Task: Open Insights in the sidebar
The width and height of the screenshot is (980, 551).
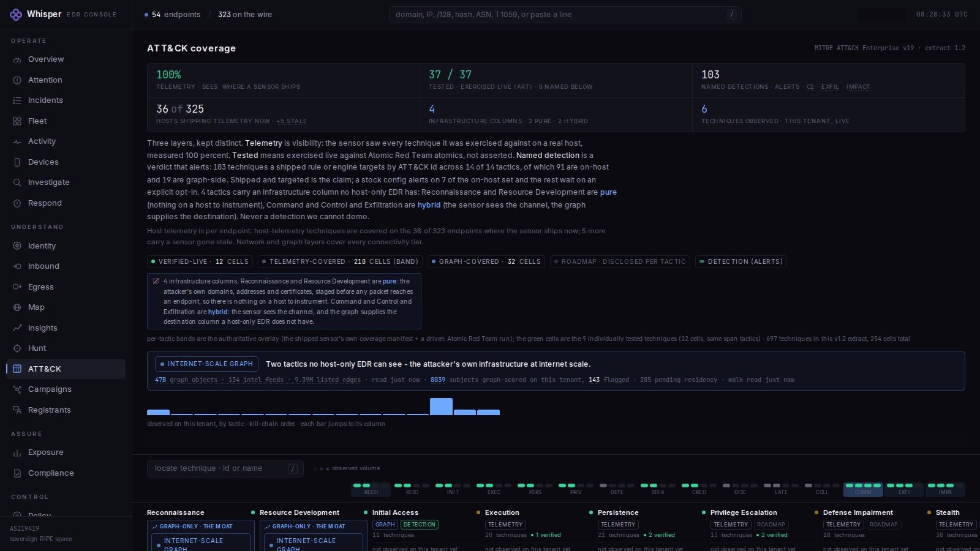Action: pyautogui.click(x=66, y=328)
